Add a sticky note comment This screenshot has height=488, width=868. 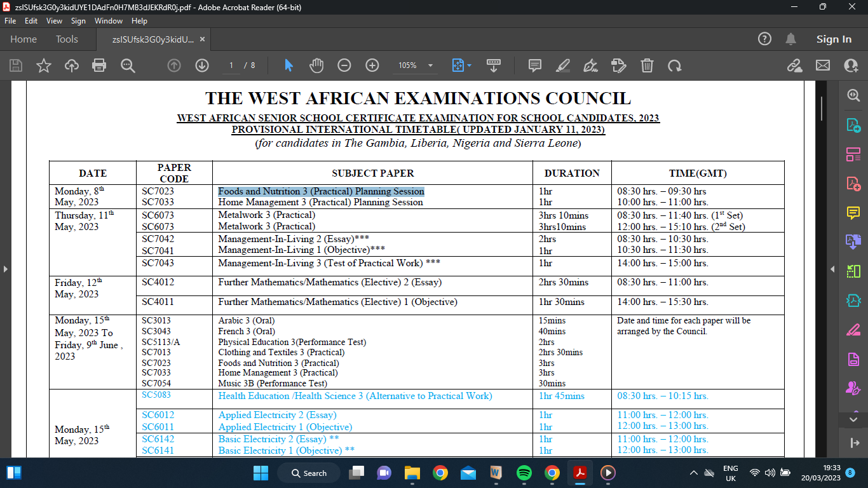(x=534, y=65)
